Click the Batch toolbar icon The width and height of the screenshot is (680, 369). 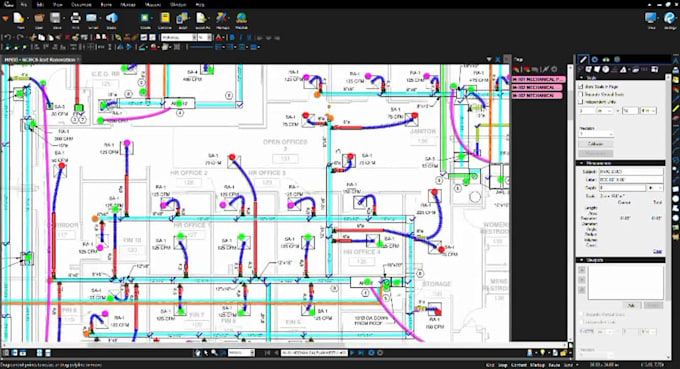(183, 18)
